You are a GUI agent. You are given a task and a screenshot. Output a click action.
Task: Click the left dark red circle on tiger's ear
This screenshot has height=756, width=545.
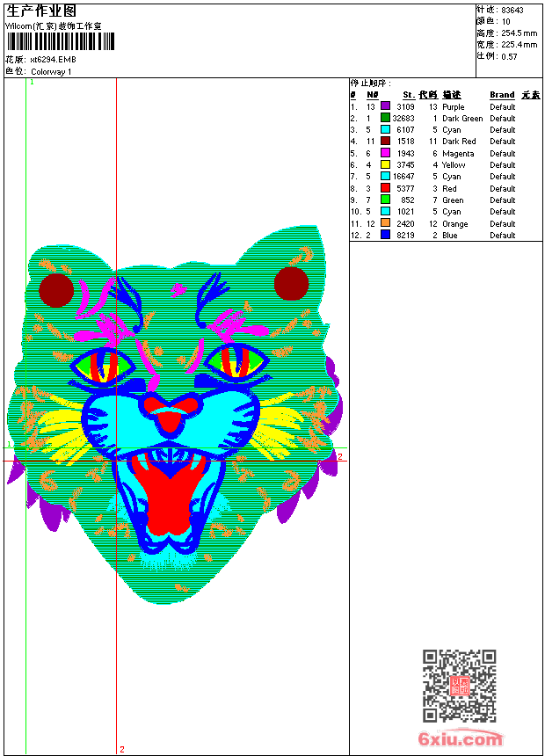click(x=56, y=290)
